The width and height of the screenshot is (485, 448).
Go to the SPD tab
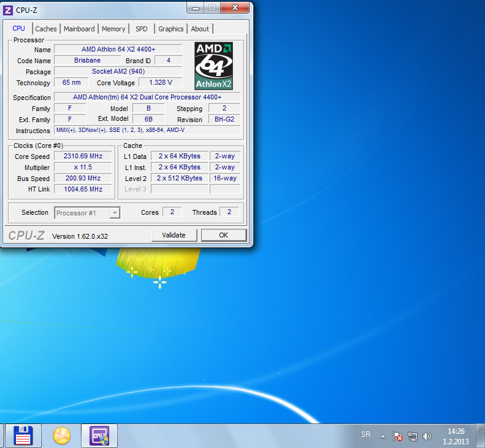(x=141, y=29)
